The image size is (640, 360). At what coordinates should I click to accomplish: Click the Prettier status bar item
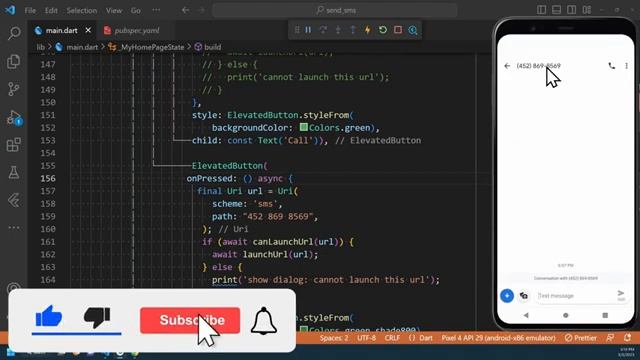pyautogui.click(x=580, y=338)
